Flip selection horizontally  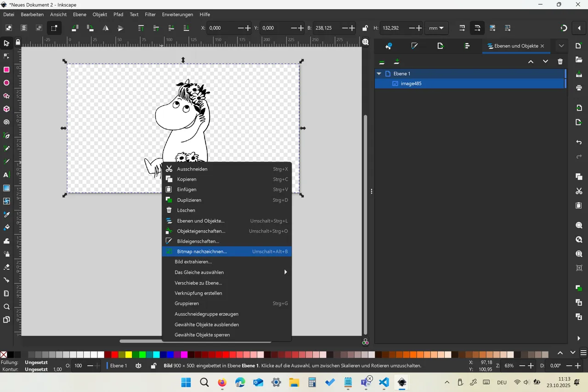coord(105,28)
